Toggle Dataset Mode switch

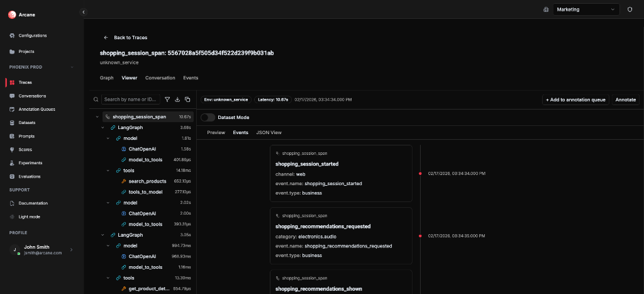point(208,118)
